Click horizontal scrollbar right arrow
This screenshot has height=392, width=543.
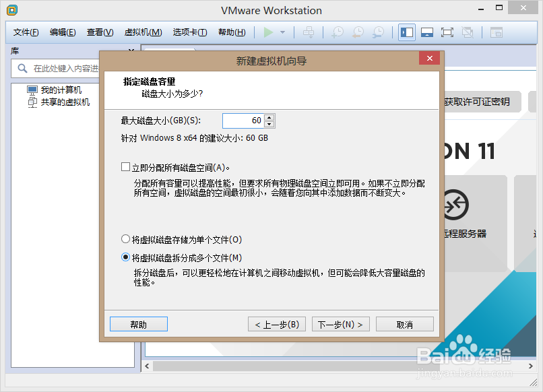(531, 366)
